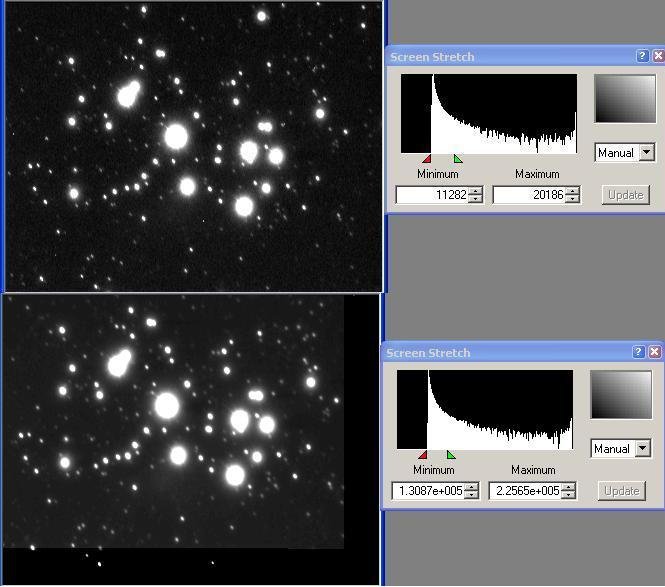
Task: Select red minimum marker in upper histogram
Action: (427, 159)
